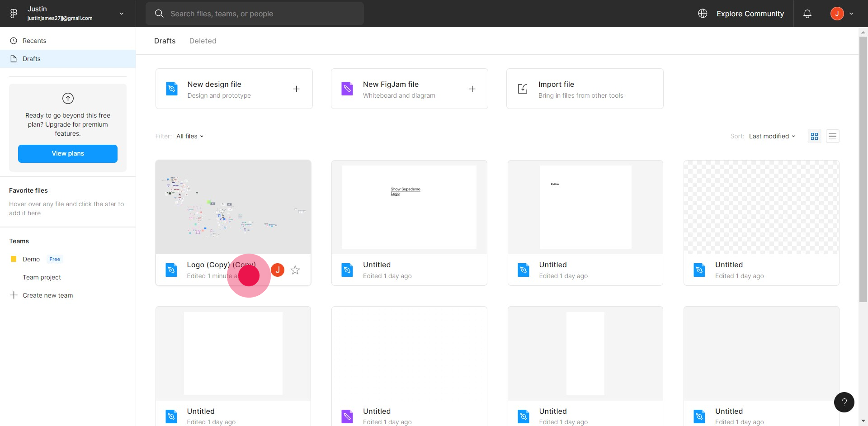The image size is (868, 426).
Task: Star the Logo (Copy) (Copy) file
Action: tap(295, 270)
